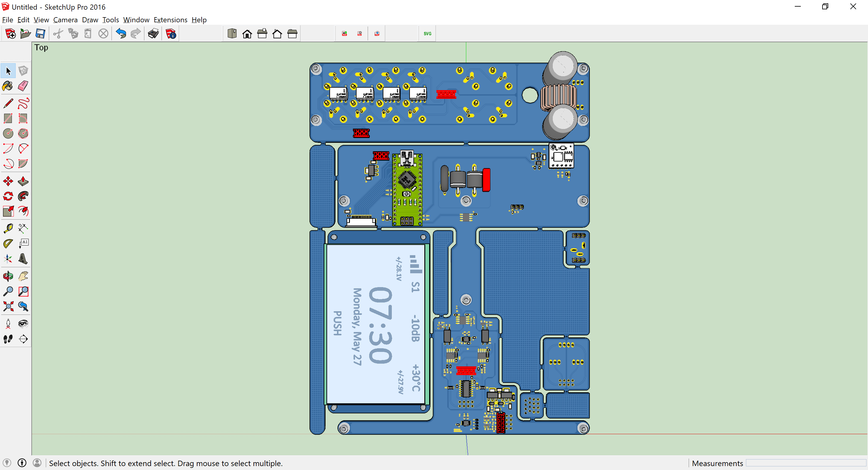Screen dimensions: 868x470
Task: Create a new model with New icon
Action: [10, 34]
